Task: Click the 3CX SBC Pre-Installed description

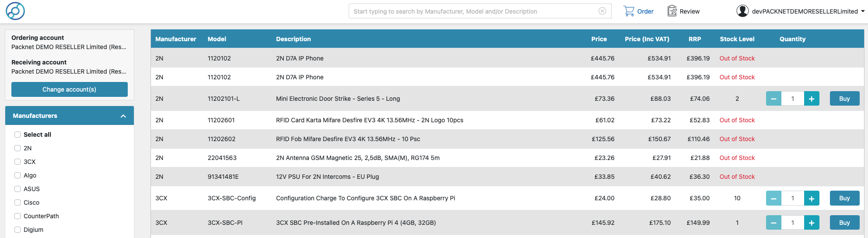Action: click(356, 223)
